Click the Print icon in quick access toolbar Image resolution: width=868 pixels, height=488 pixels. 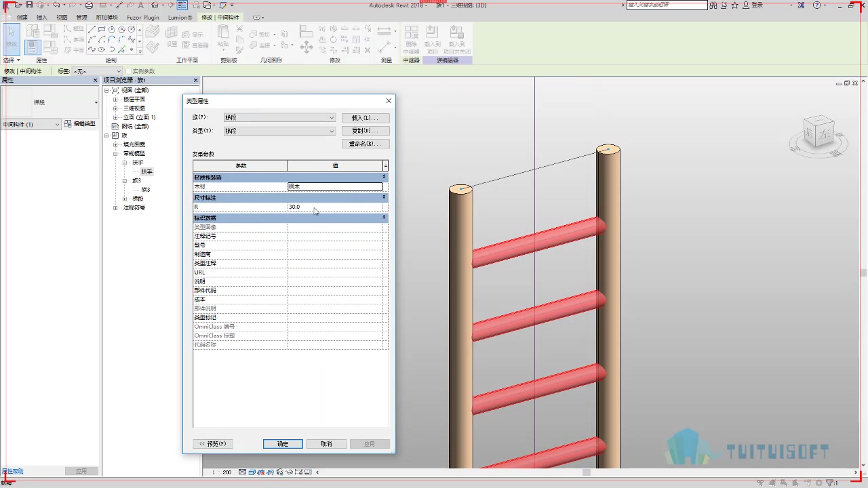click(x=89, y=5)
